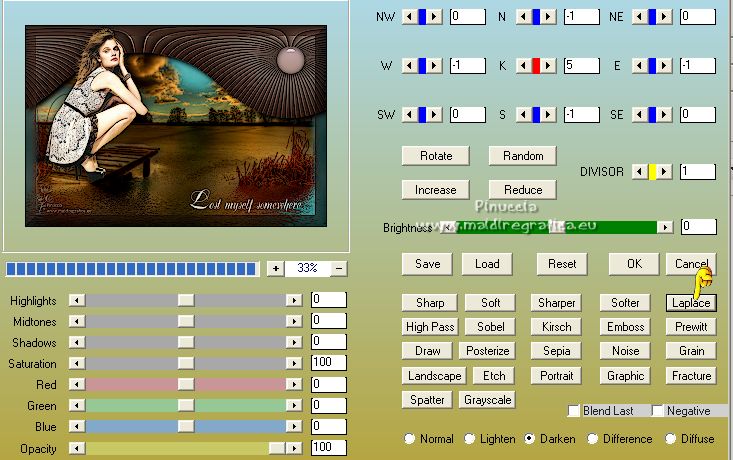Click the SE right arrow button
Image resolution: width=733 pixels, height=460 pixels.
pos(664,115)
